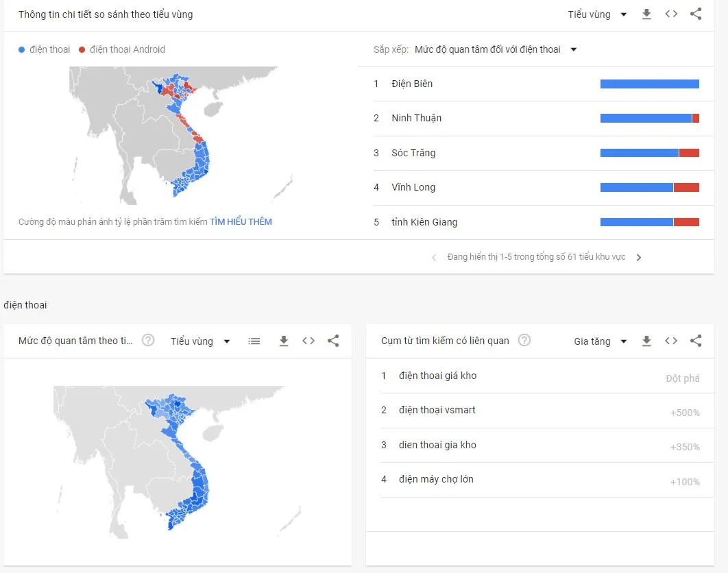Download the subregion comparison data

646,14
